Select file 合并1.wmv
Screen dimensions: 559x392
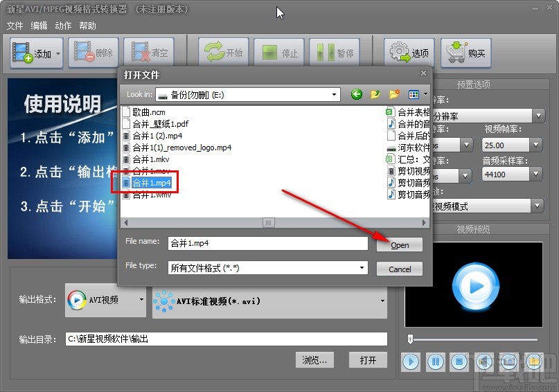click(152, 195)
